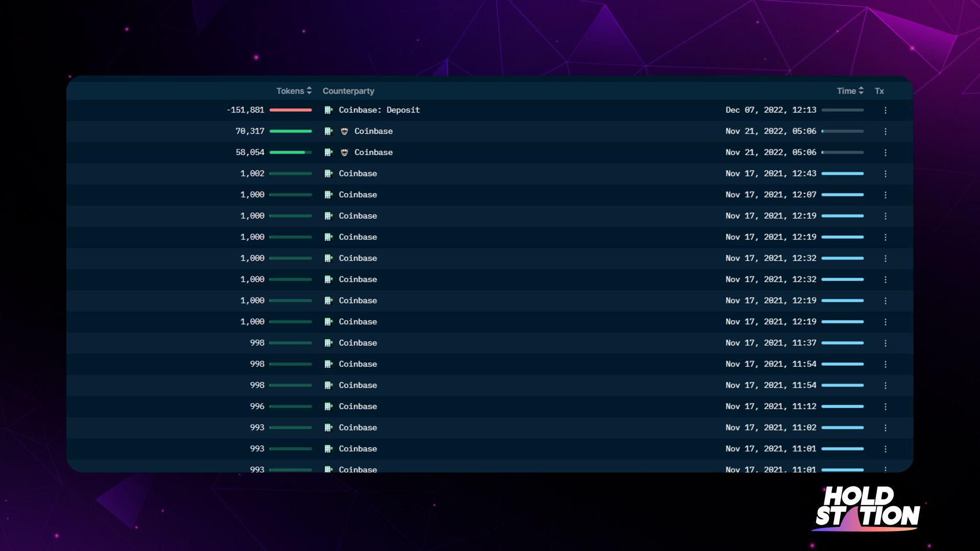
Task: Select the 993 amount in the 11:02 row
Action: click(257, 428)
